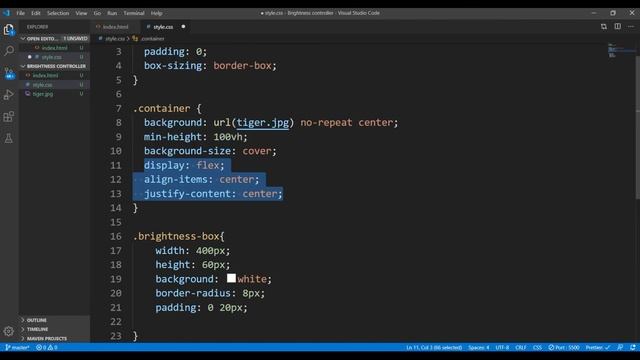Open style.css in Brightness Controller folder
Screen dimensions: 640x360
54,85
